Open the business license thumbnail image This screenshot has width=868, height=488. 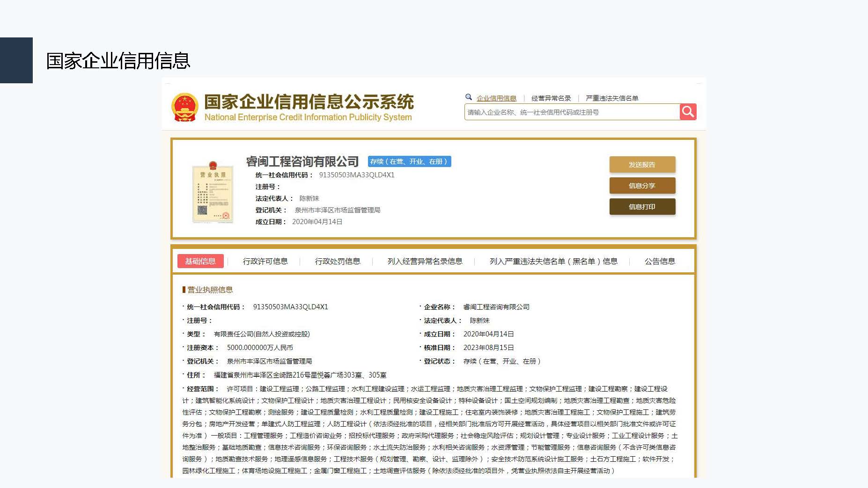pos(213,192)
